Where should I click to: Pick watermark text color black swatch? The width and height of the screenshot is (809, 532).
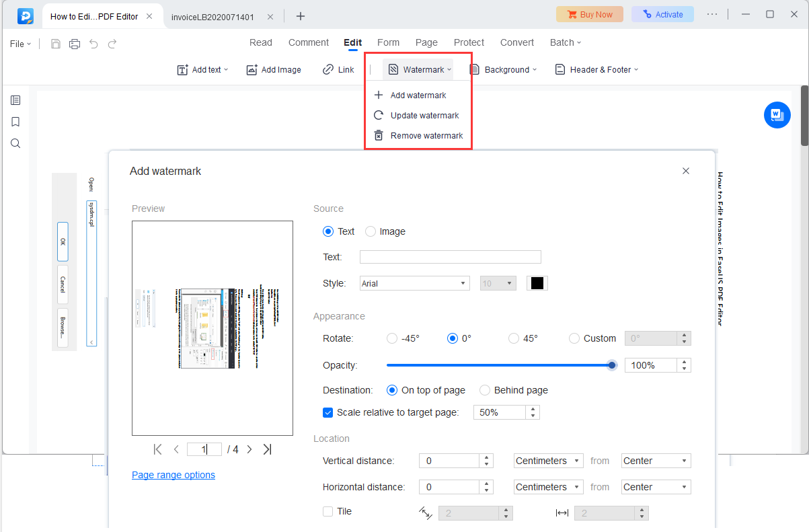pos(537,283)
